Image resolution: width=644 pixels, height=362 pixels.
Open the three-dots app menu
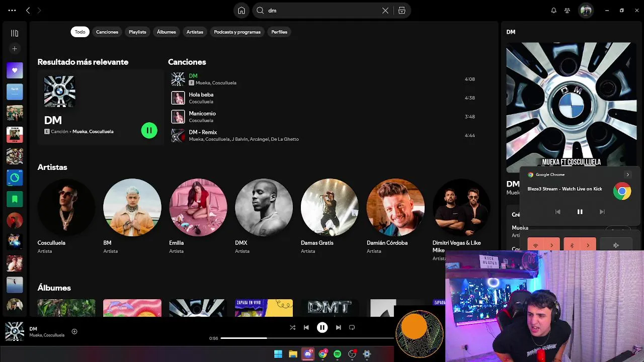[x=12, y=10]
